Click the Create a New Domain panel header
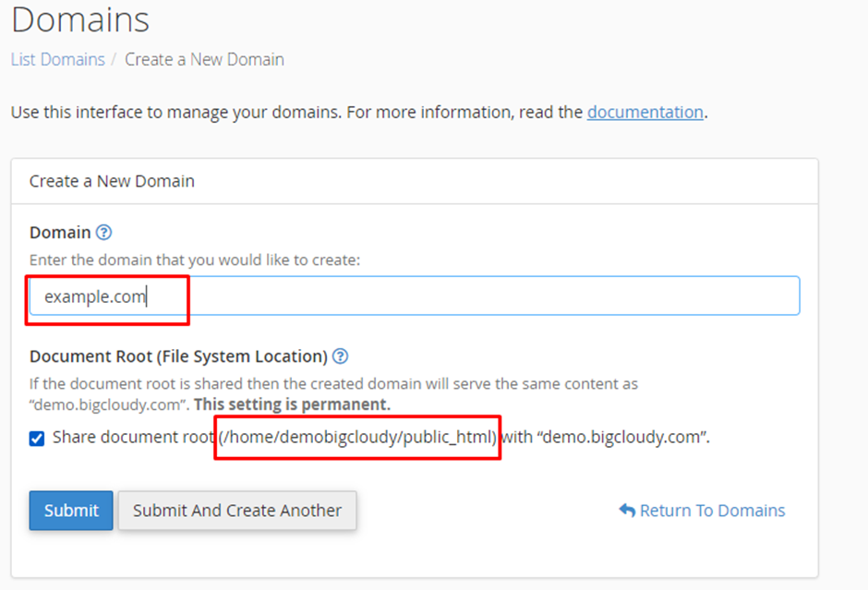The image size is (868, 590). (x=112, y=181)
